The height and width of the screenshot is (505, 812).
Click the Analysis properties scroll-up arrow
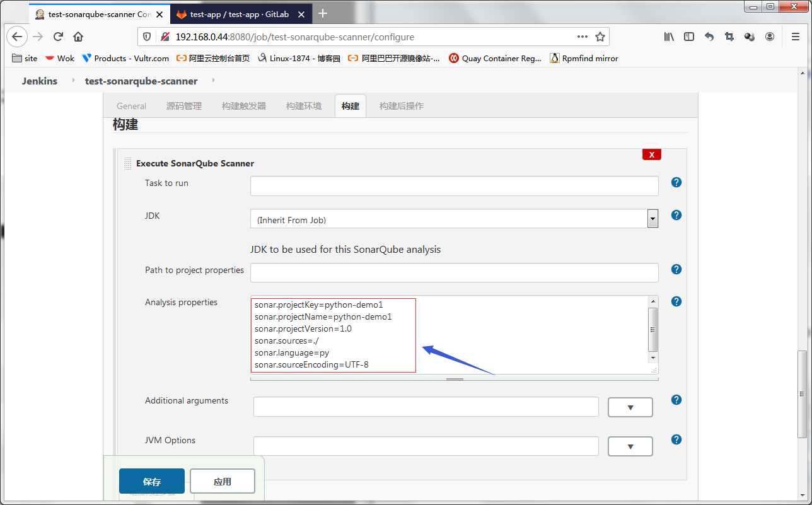(653, 301)
